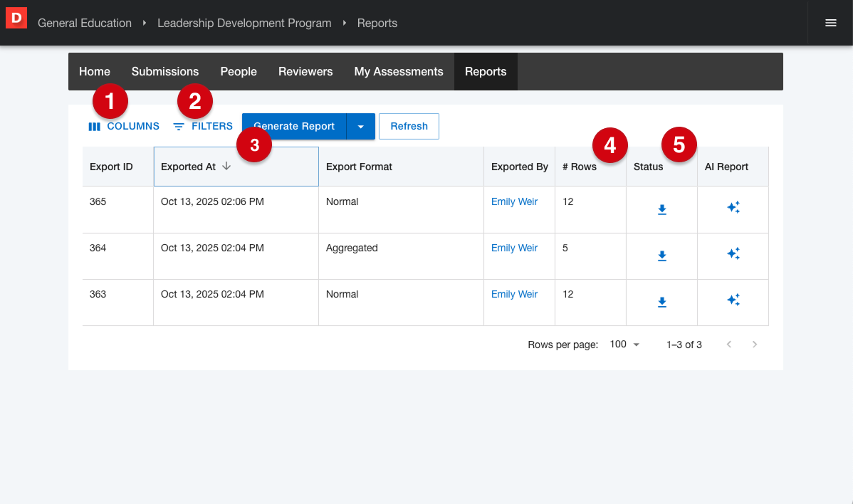Generate AI report for export 363
The height and width of the screenshot is (504, 853).
click(x=733, y=300)
